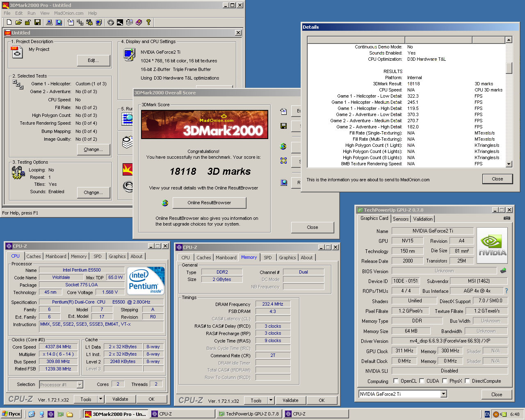This screenshot has height=420, width=525.
Task: Click the silver ring benchmark toolbar icon
Action: click(x=111, y=22)
